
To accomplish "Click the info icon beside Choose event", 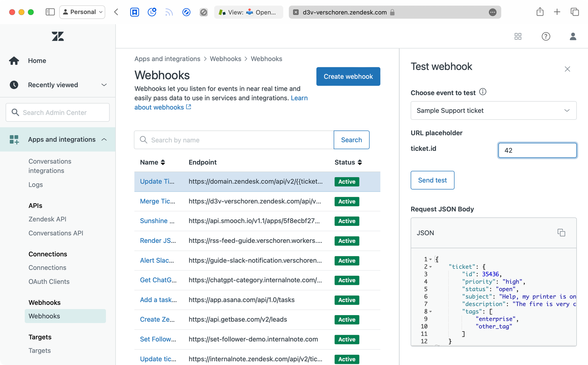I will coord(483,92).
